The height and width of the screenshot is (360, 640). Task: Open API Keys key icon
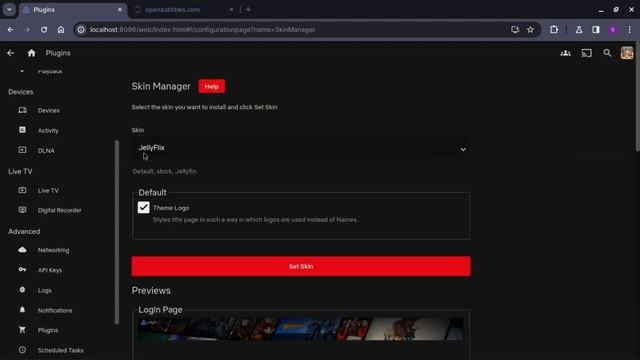[22, 270]
